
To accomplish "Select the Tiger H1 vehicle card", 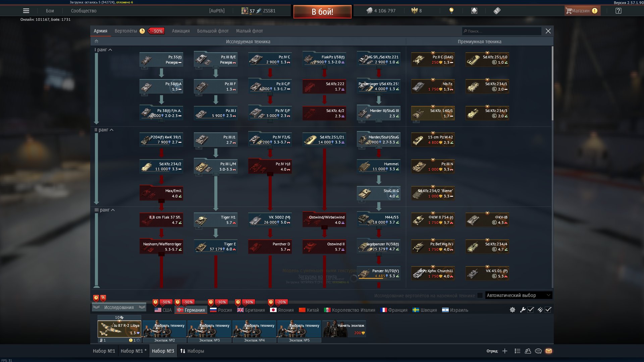I will coord(216,220).
